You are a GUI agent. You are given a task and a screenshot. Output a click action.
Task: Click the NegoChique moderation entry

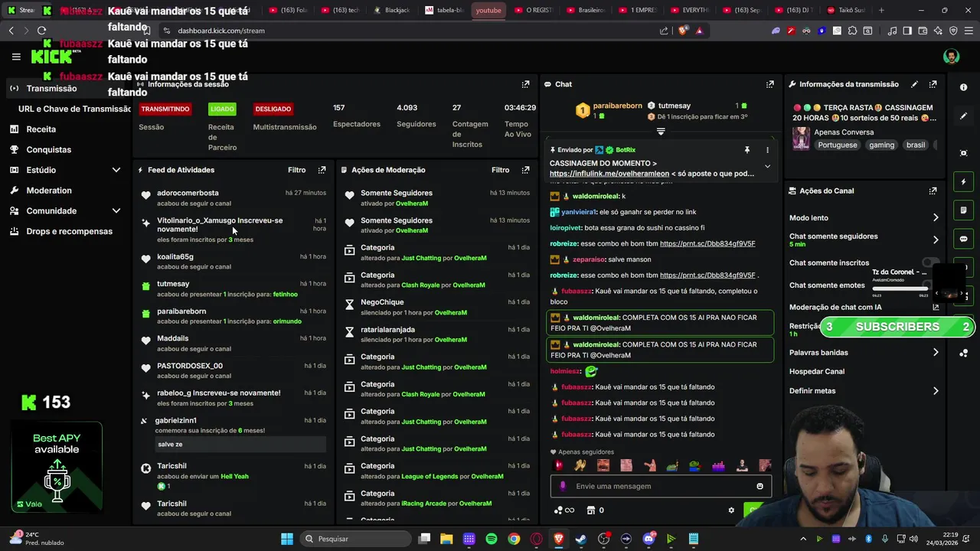pos(436,307)
